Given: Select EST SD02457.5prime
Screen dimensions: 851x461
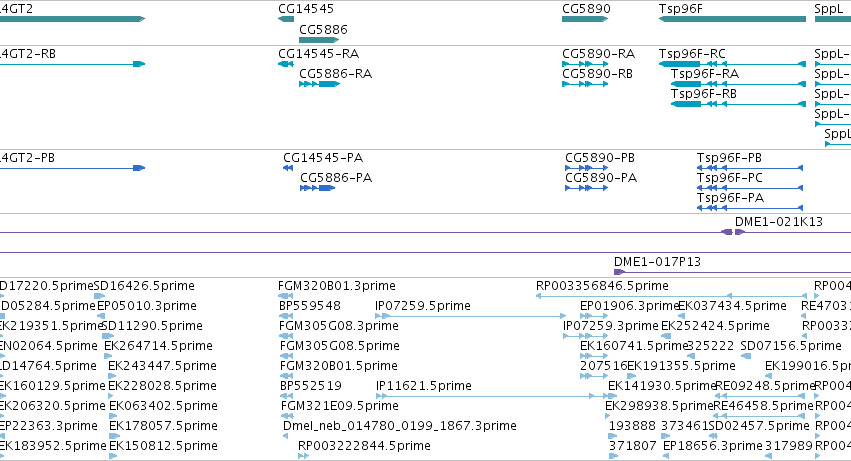Looking at the screenshot, I should pyautogui.click(x=759, y=427).
